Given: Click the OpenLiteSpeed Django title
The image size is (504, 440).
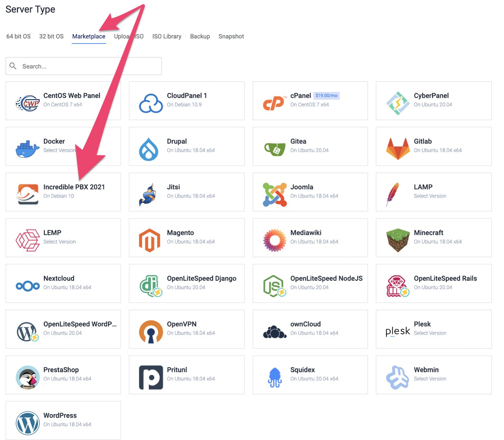Looking at the screenshot, I should [201, 278].
